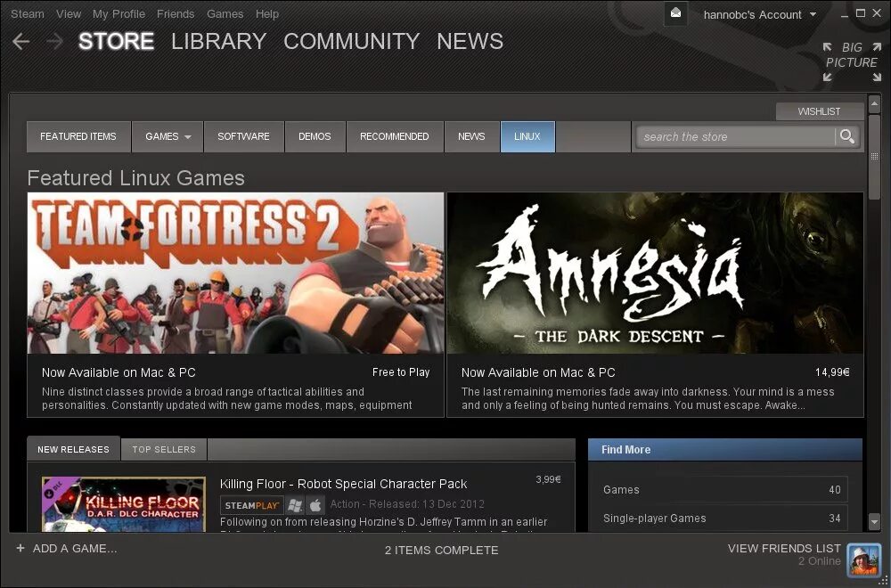Open the Featured Items tab

78,136
